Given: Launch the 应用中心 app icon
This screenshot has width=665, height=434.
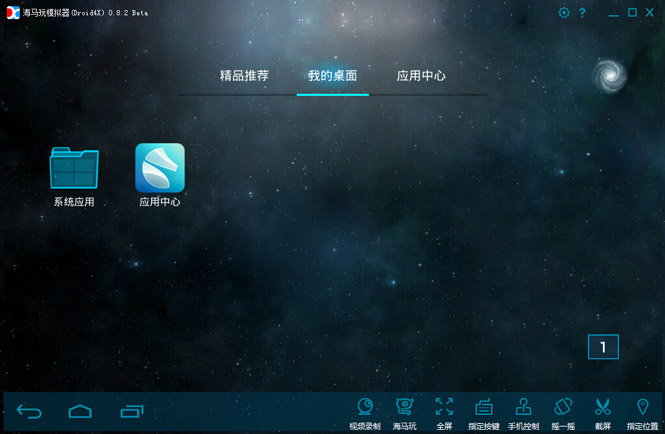Looking at the screenshot, I should (x=160, y=168).
